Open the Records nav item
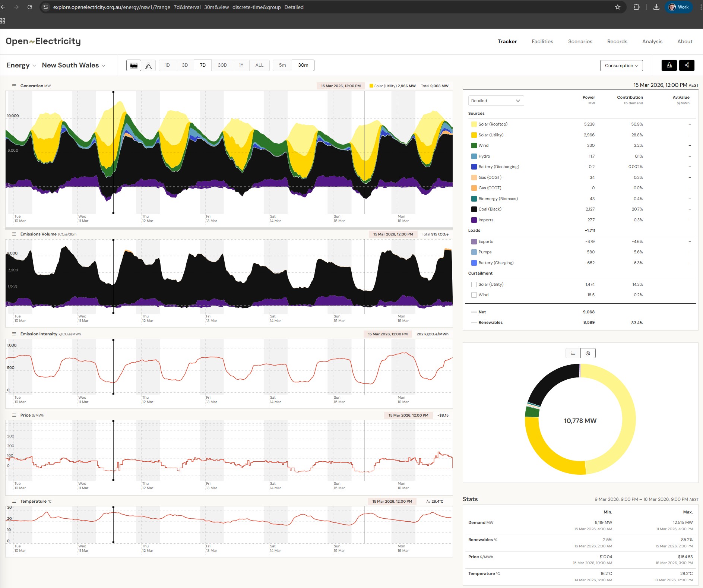This screenshot has height=588, width=703. 617,41
